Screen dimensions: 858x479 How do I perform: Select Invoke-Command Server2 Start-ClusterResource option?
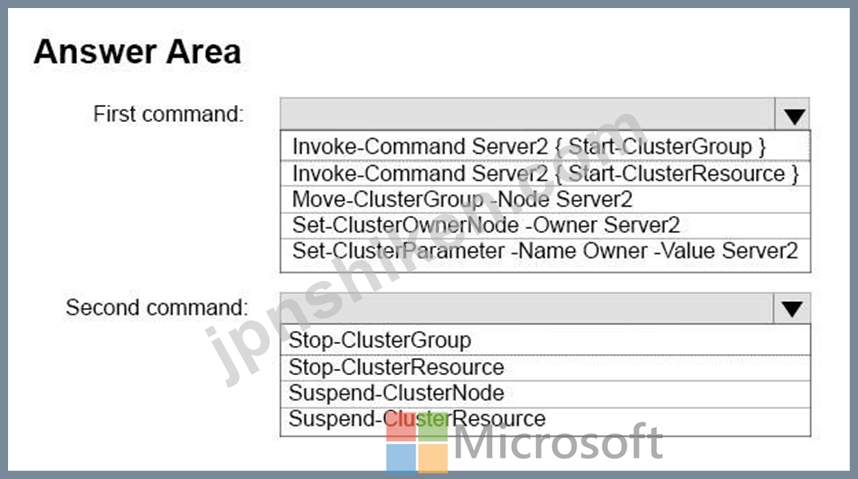(x=545, y=174)
